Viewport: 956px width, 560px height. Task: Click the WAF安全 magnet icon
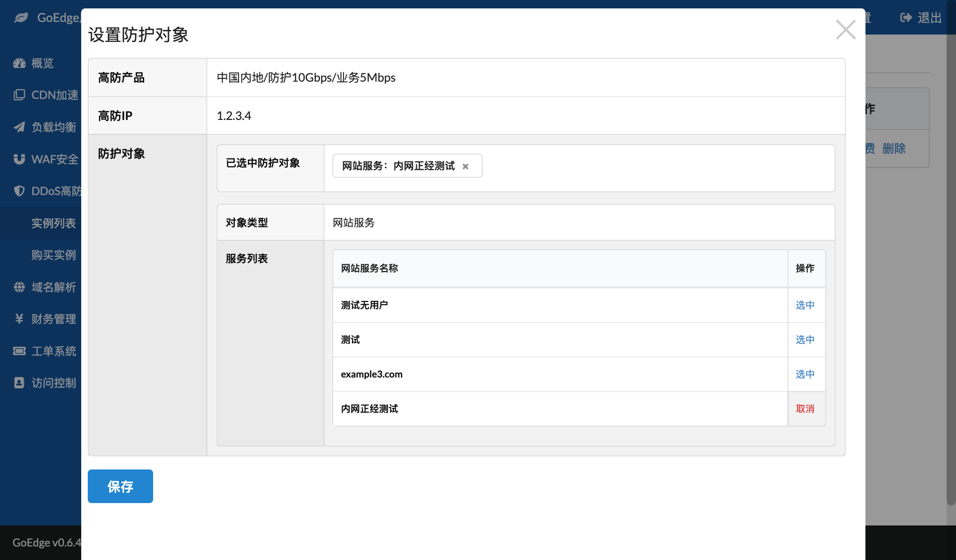pos(19,159)
